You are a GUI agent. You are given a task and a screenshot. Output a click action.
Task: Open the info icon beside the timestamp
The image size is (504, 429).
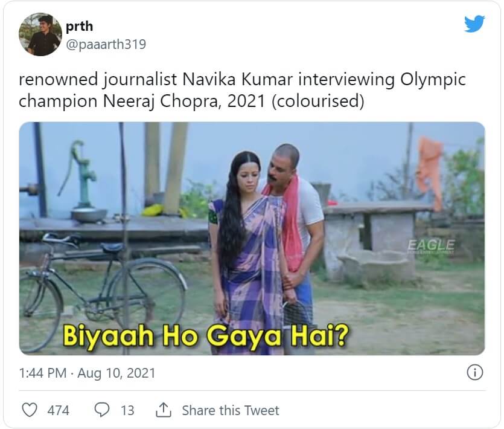(475, 373)
